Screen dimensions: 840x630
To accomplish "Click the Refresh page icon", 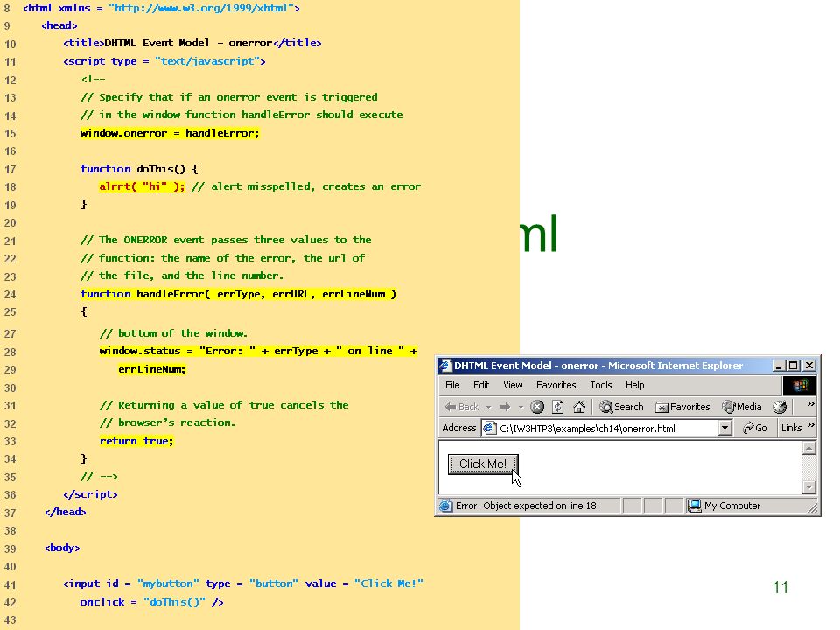I will (x=558, y=407).
